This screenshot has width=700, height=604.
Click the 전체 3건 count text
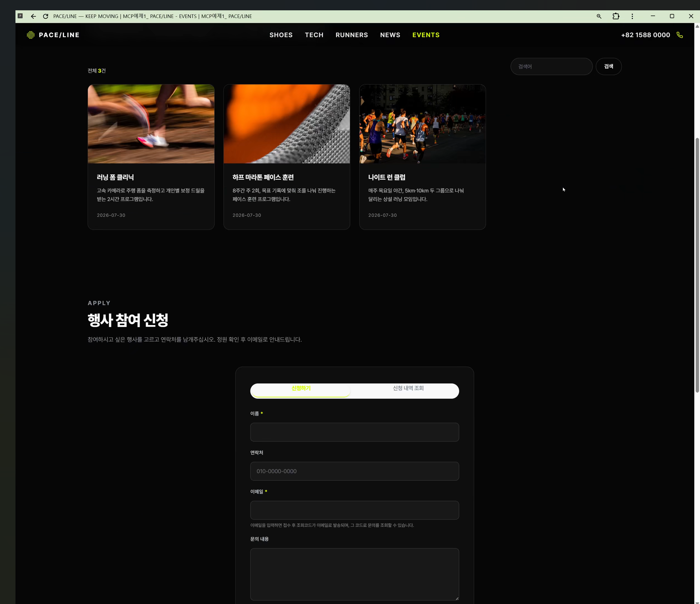click(97, 71)
